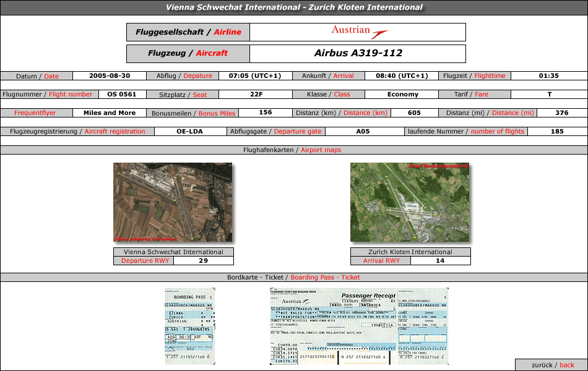
Task: Open the Zurich Kloten airport map thumbnail
Action: coord(410,202)
